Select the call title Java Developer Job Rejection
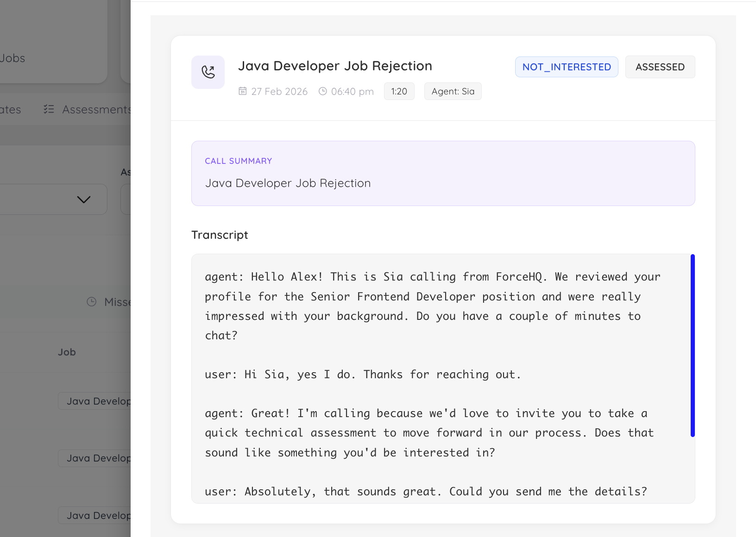Image resolution: width=756 pixels, height=537 pixels. [335, 66]
